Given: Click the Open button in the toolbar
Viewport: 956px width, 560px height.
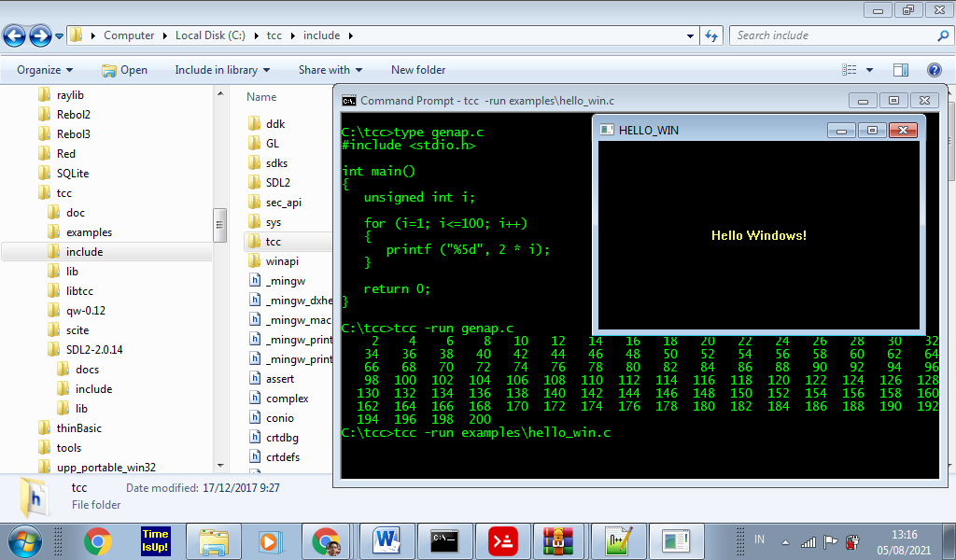Looking at the screenshot, I should [x=124, y=70].
